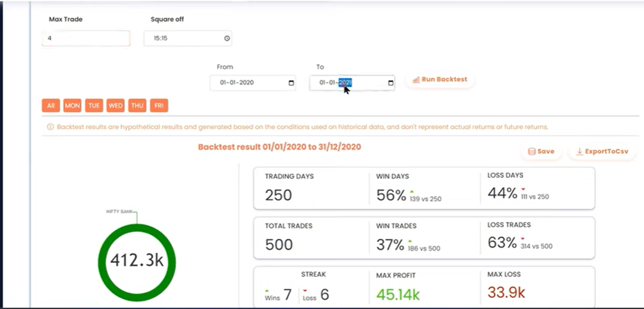
Task: Select the All days filter
Action: coord(51,105)
